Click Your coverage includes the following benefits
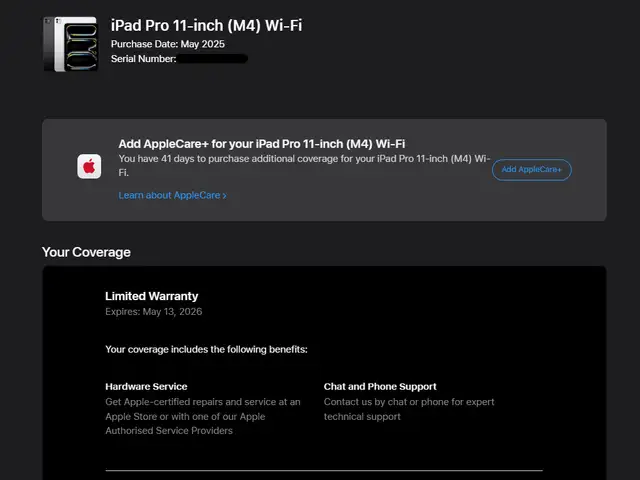640x480 pixels. click(206, 349)
